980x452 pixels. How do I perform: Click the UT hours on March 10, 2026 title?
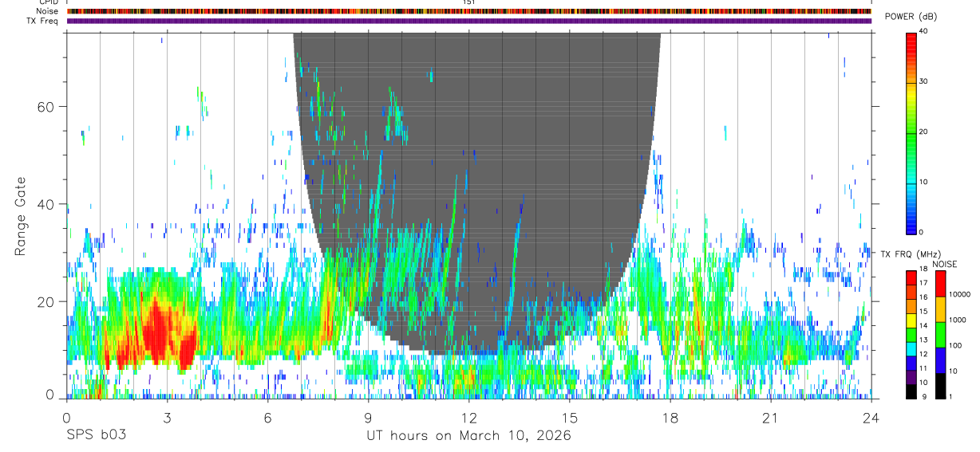(x=468, y=436)
